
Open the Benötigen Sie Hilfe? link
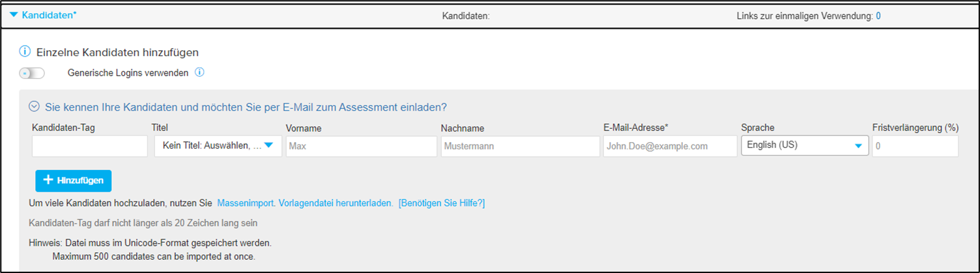442,203
